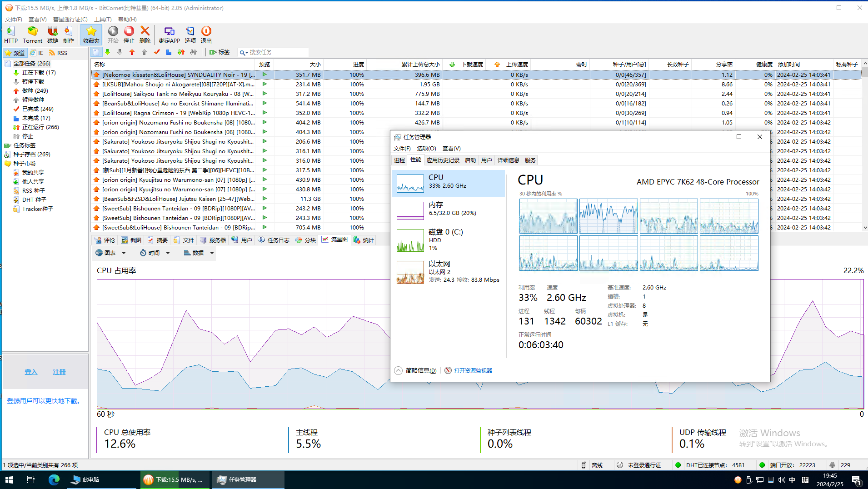
Task: Toggle the 收藏夹 favorites panel button
Action: click(91, 35)
